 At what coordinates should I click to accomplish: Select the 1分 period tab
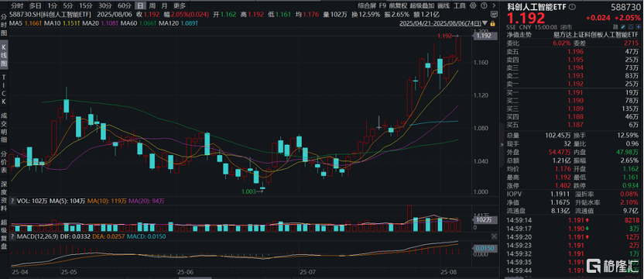click(x=52, y=5)
